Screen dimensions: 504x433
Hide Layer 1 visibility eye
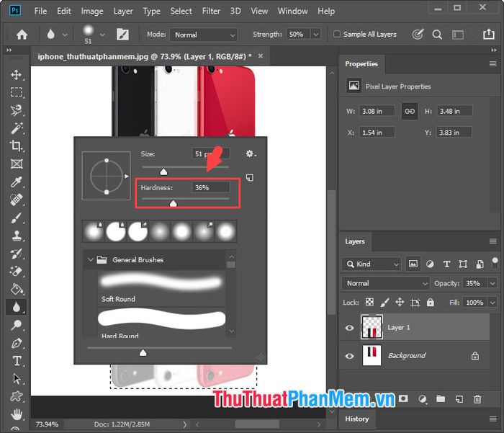[x=349, y=328]
